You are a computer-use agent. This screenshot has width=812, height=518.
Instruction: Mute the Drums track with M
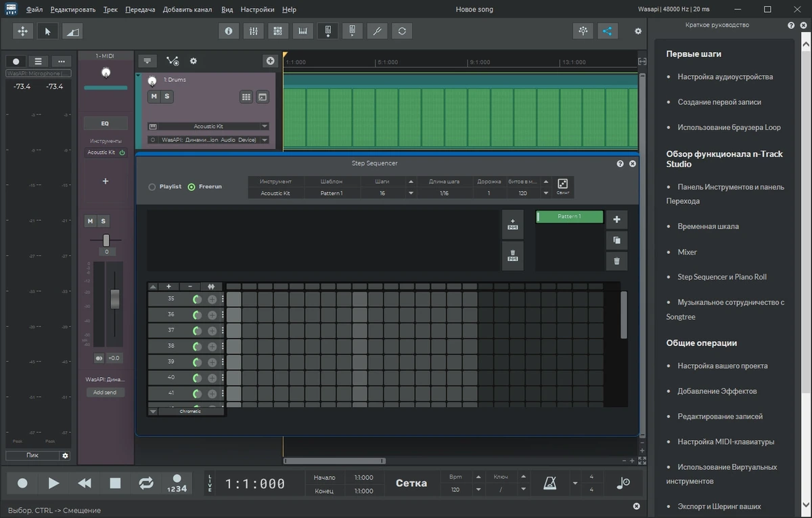pyautogui.click(x=154, y=97)
